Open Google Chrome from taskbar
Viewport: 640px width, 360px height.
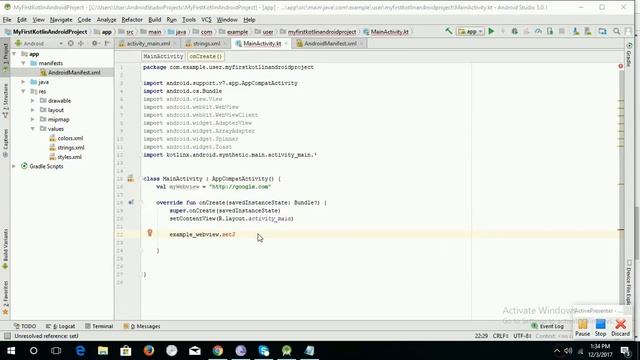(x=218, y=351)
